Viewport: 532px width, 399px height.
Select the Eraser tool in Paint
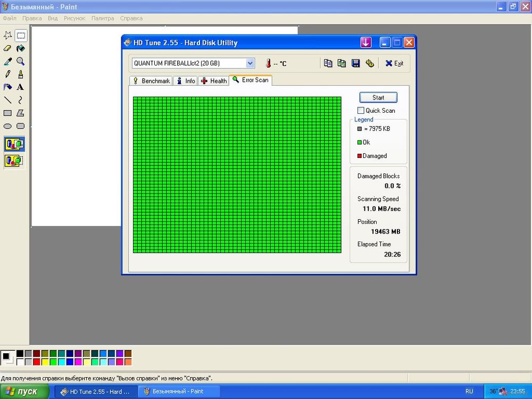(x=7, y=48)
